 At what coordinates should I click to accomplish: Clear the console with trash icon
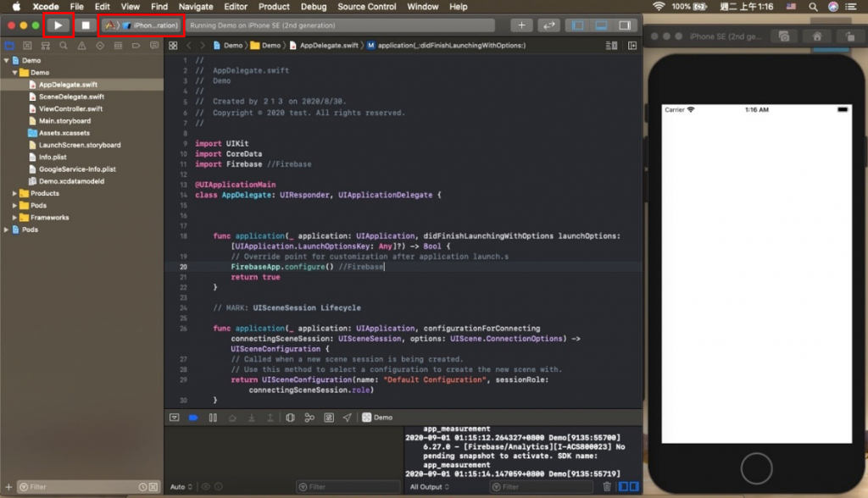[607, 487]
